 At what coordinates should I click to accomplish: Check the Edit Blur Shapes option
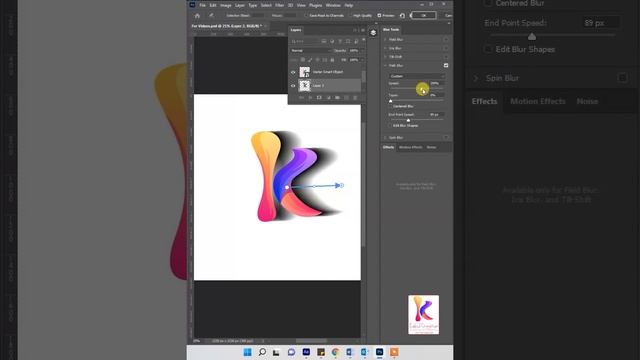tap(391, 126)
